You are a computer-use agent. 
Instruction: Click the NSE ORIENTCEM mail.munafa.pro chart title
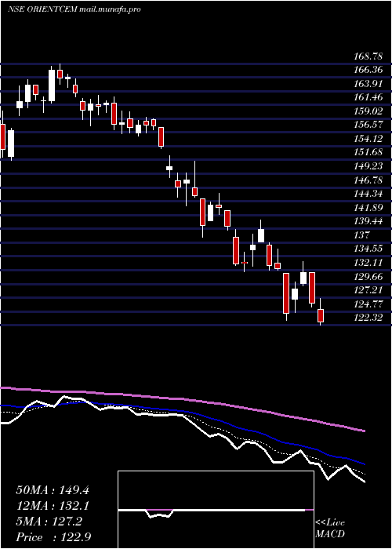click(x=74, y=9)
